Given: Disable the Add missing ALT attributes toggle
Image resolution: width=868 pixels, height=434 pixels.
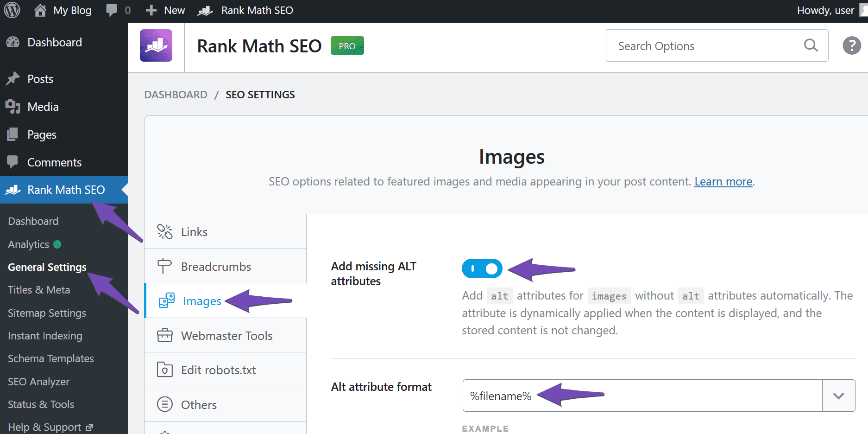Looking at the screenshot, I should click(x=482, y=268).
